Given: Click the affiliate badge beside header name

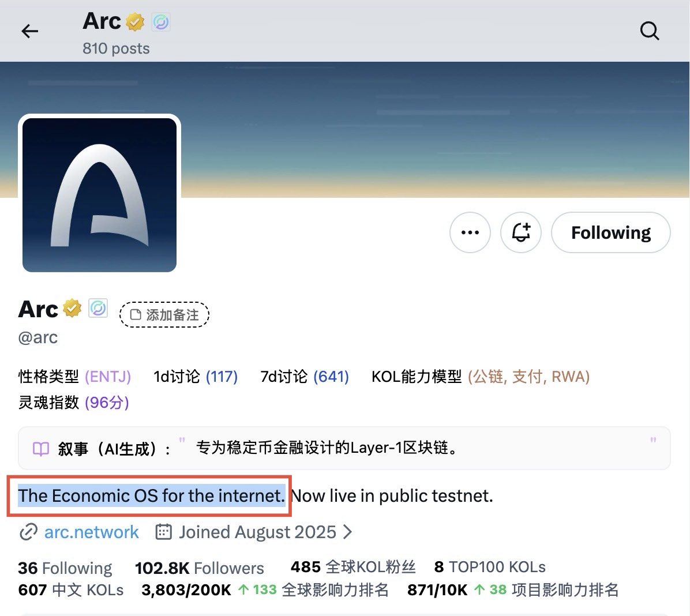Looking at the screenshot, I should pos(161,22).
